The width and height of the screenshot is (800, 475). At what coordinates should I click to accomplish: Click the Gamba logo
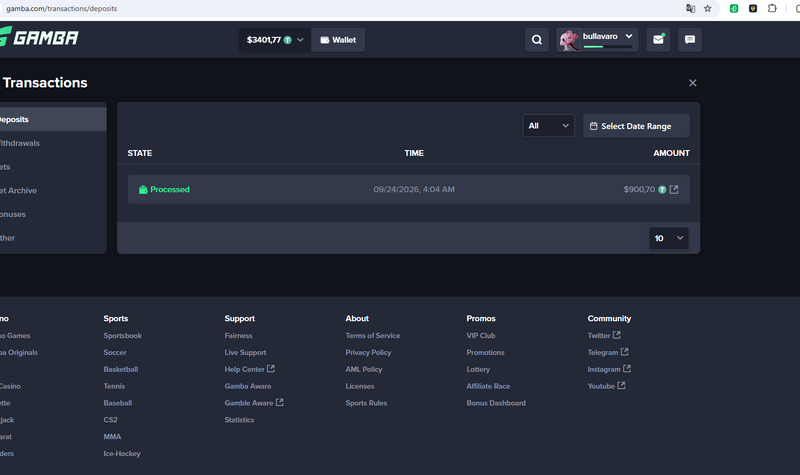[x=39, y=37]
